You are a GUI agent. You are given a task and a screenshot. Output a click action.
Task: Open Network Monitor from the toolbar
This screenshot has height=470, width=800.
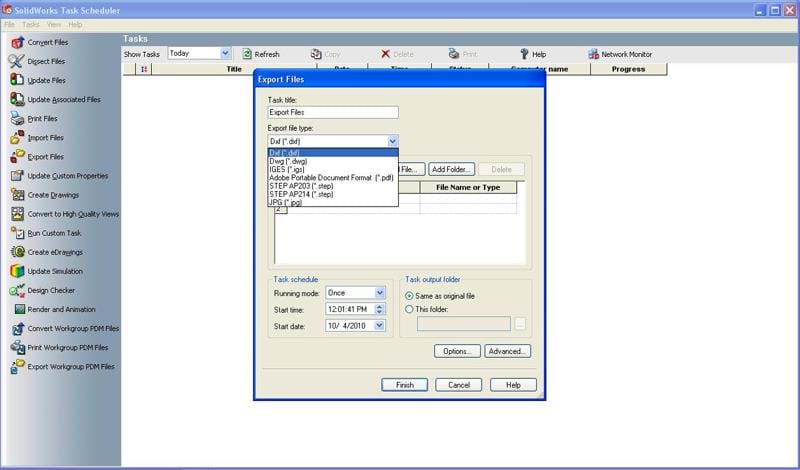pos(593,54)
